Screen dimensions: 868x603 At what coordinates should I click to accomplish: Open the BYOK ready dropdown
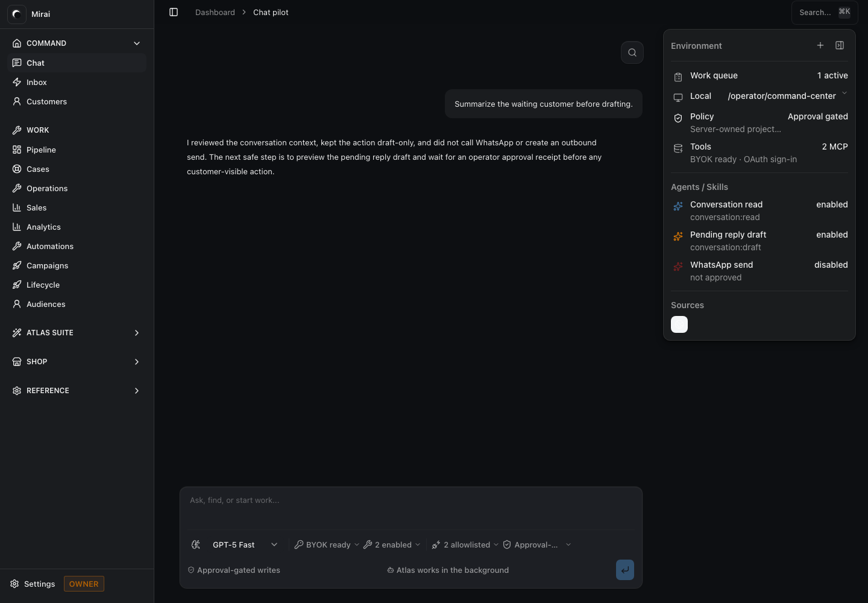click(327, 545)
